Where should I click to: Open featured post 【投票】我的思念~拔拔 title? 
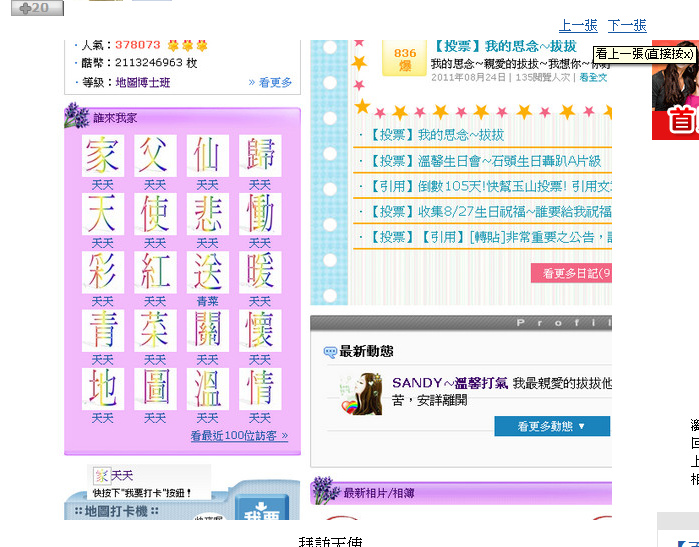[x=505, y=46]
